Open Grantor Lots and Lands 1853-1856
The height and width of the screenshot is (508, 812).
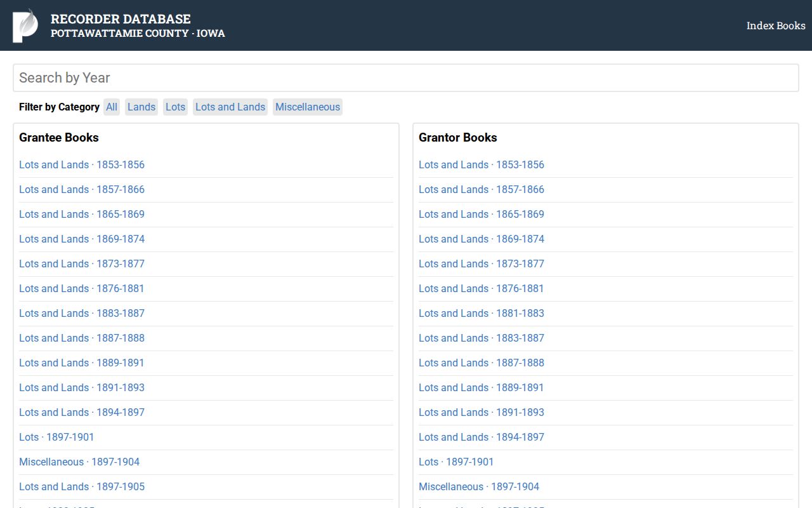pos(481,164)
